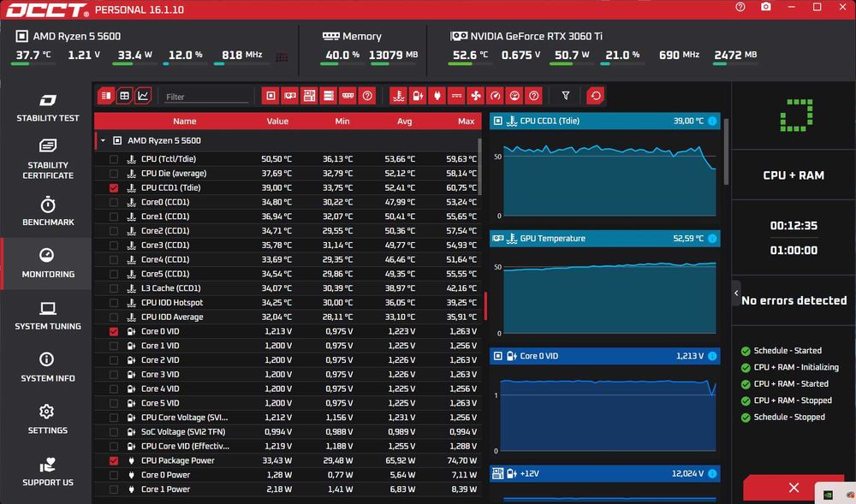
Task: Click the red X button in test panel
Action: (794, 488)
